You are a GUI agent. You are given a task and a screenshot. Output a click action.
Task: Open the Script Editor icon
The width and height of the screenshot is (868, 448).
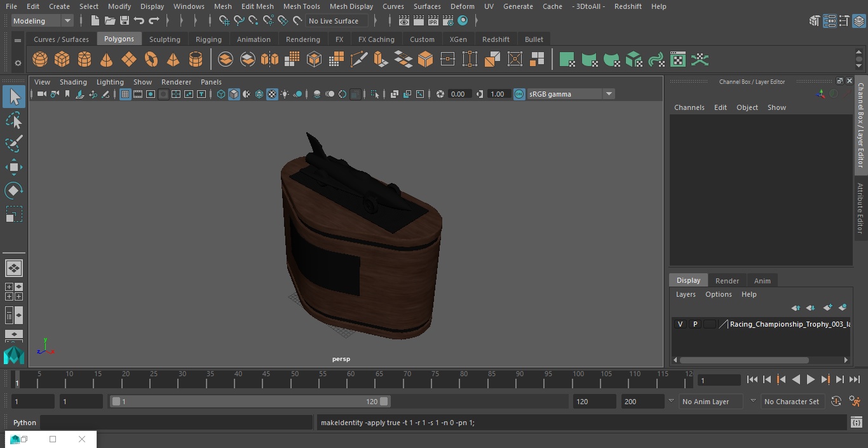click(856, 423)
